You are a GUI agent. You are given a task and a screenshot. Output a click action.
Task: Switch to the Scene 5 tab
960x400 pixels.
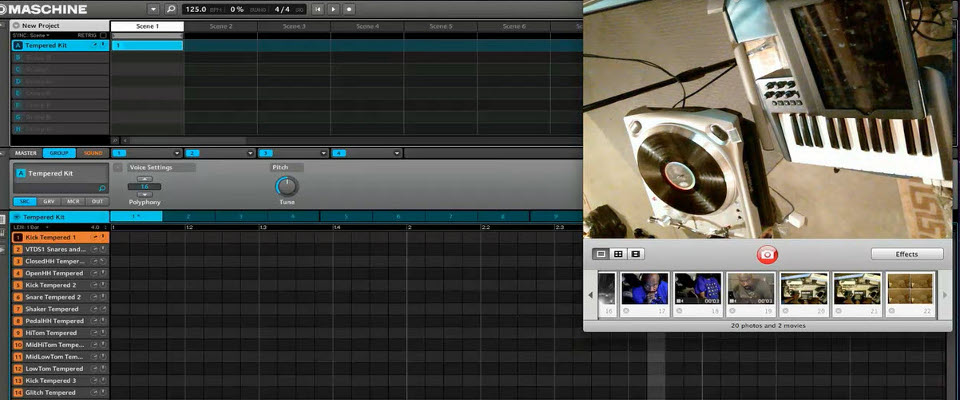(441, 26)
